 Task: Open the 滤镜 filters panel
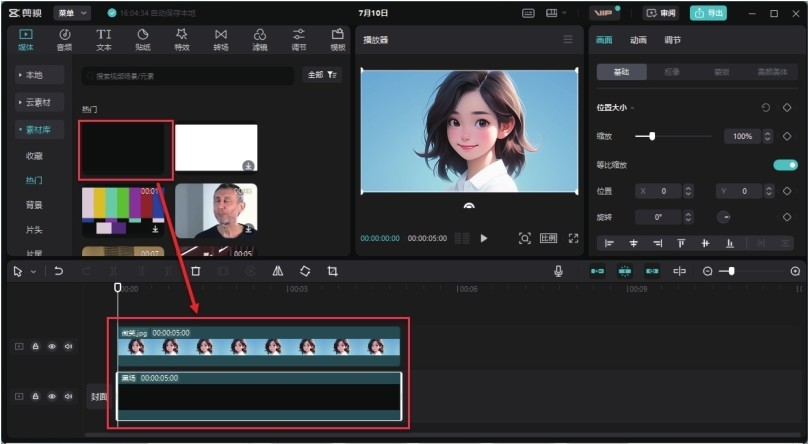260,40
